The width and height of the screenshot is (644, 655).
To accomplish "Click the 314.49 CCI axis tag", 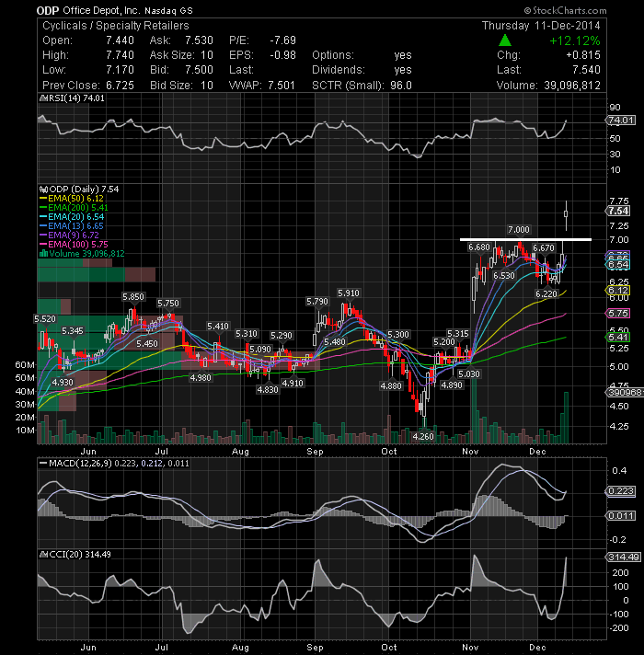I will 623,557.
